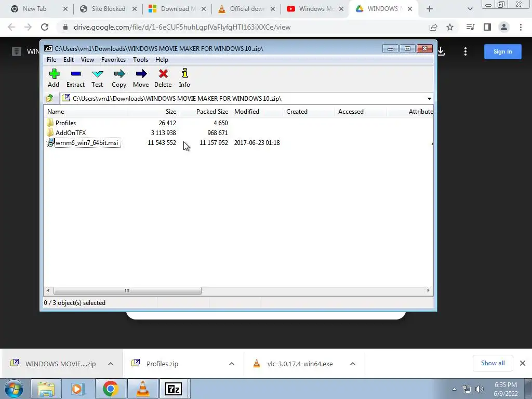
Task: Open the View menu
Action: pos(87,60)
